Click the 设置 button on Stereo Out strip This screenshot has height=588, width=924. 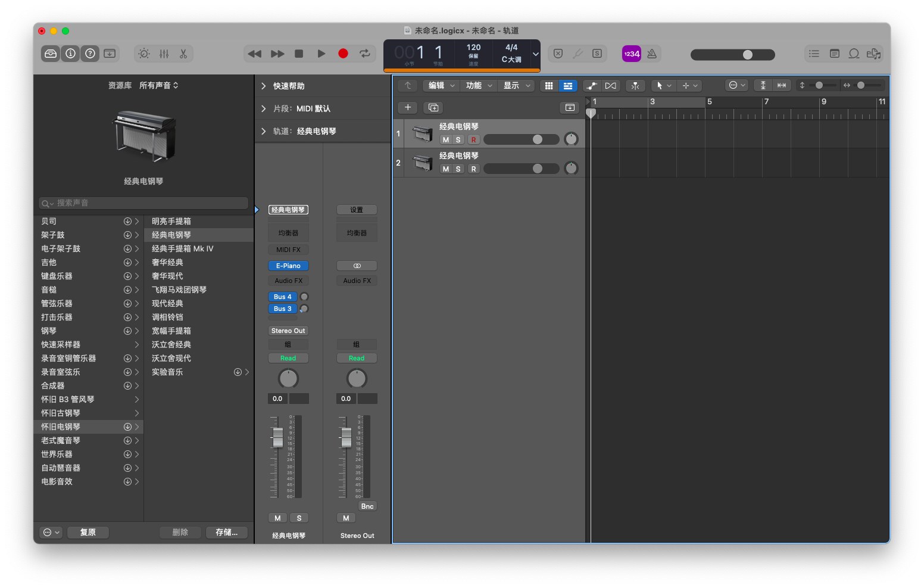point(357,210)
